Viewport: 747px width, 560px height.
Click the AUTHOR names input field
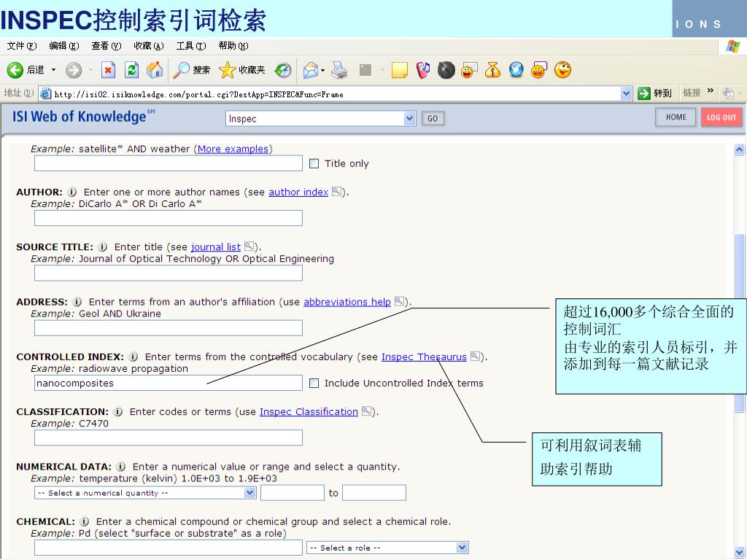[x=169, y=218]
